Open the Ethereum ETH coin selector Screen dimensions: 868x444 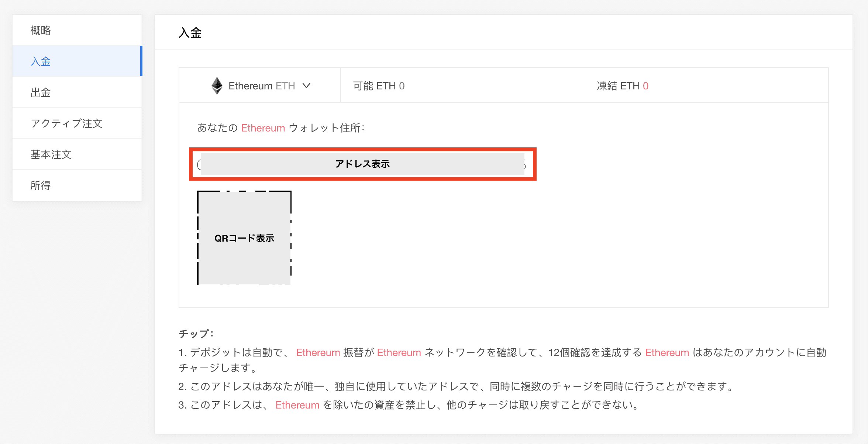point(261,86)
